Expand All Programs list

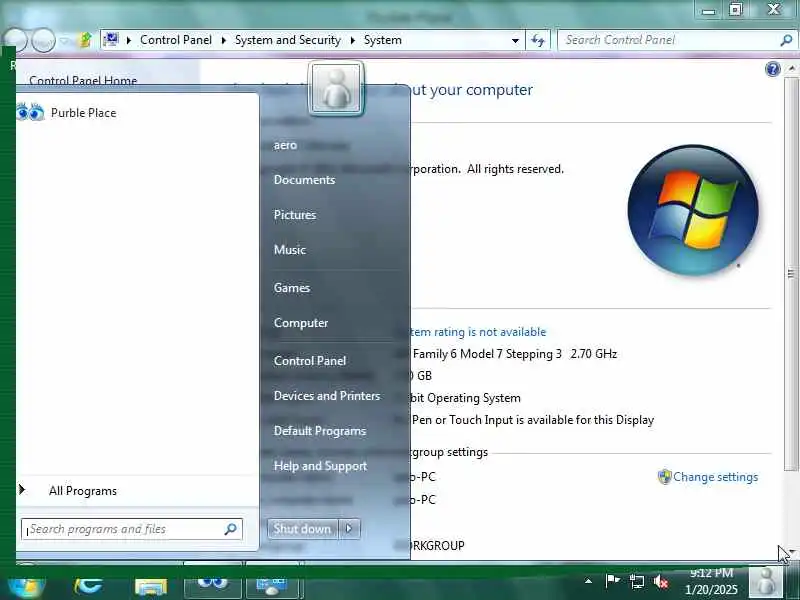point(83,491)
